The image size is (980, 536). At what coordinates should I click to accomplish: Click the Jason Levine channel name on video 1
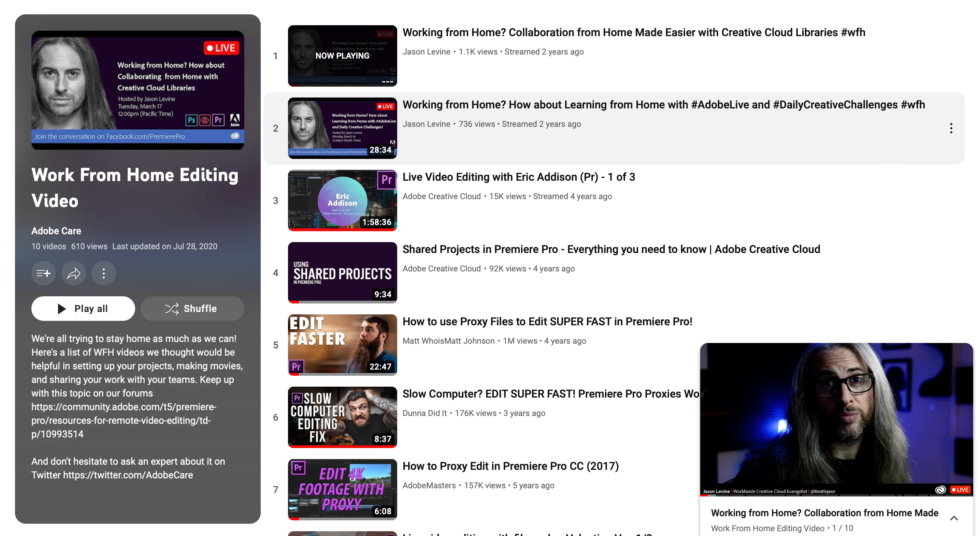[x=426, y=52]
